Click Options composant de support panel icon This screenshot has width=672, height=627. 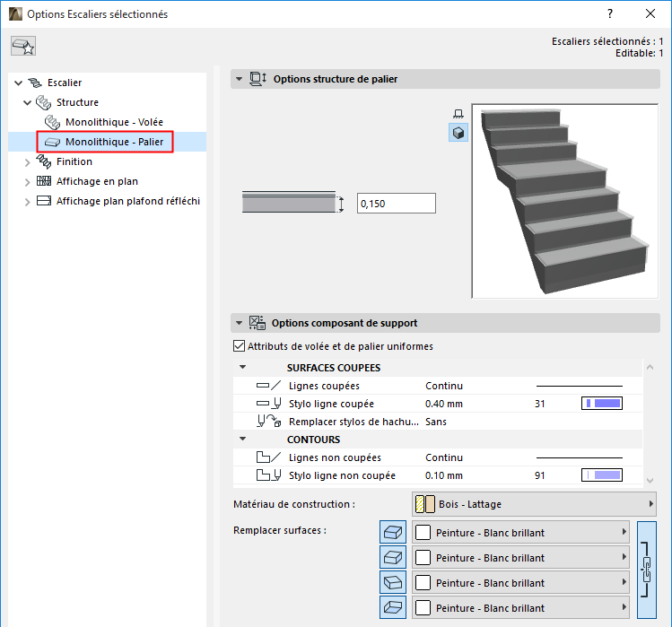(x=257, y=323)
